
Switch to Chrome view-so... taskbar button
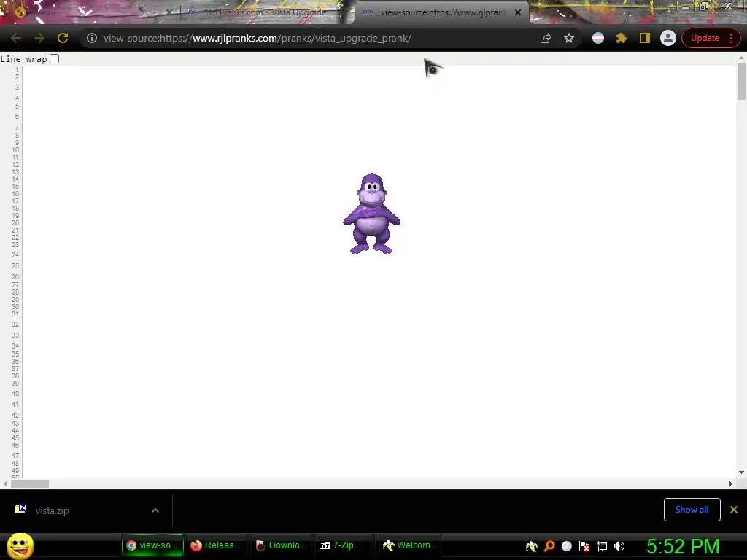point(152,545)
